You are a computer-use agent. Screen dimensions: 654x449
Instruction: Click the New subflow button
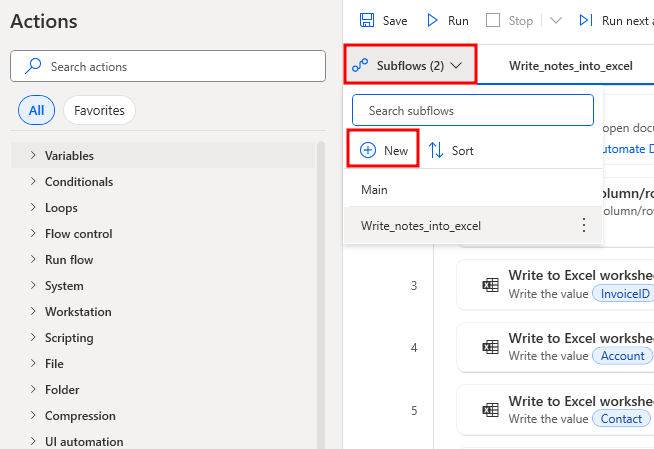coord(383,150)
